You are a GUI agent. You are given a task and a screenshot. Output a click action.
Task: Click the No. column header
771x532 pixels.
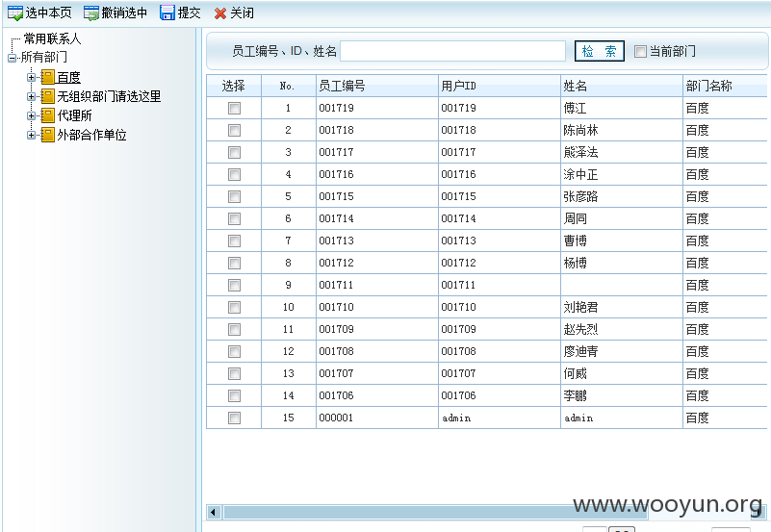288,86
